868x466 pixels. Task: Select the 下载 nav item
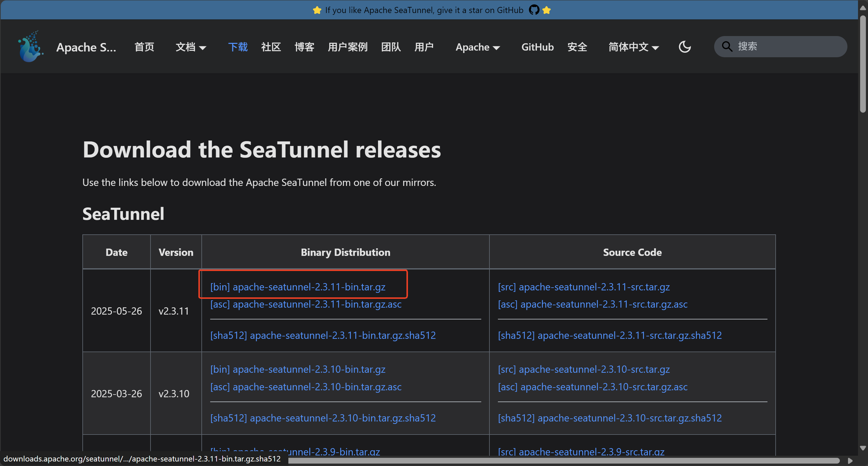point(238,47)
